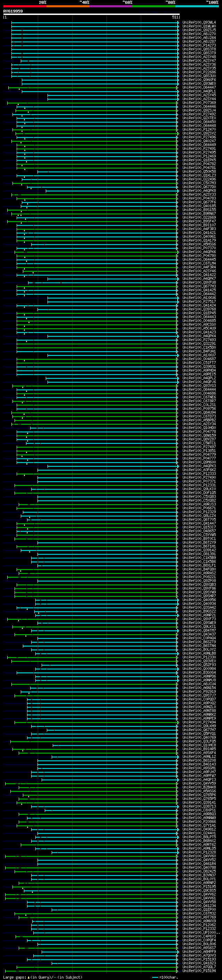This screenshot has height=980, width=222.
Task: Click the alignment end arrow for UniRef100_A4QPK3
Action: coord(178,466)
